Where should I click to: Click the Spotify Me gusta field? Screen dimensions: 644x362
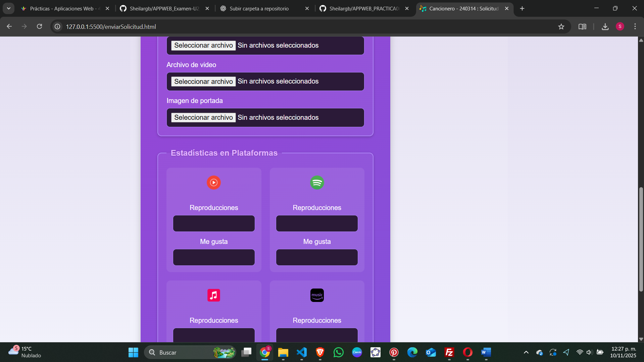317,257
